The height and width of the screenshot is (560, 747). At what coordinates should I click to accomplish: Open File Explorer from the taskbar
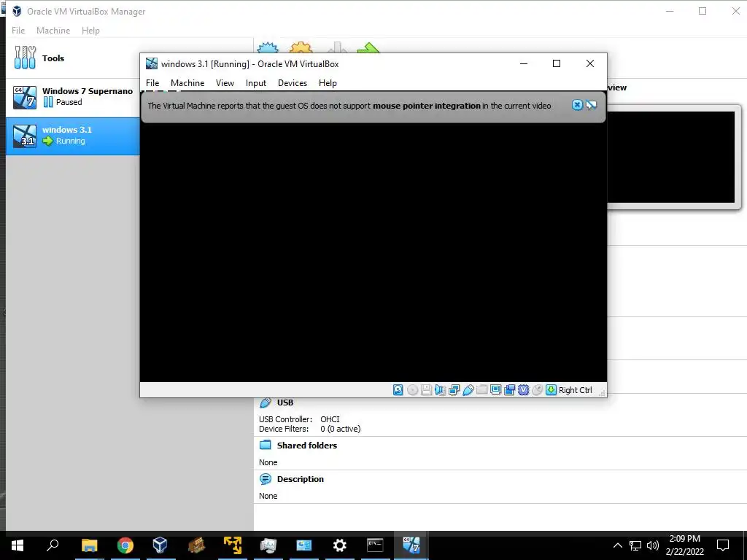click(x=89, y=545)
